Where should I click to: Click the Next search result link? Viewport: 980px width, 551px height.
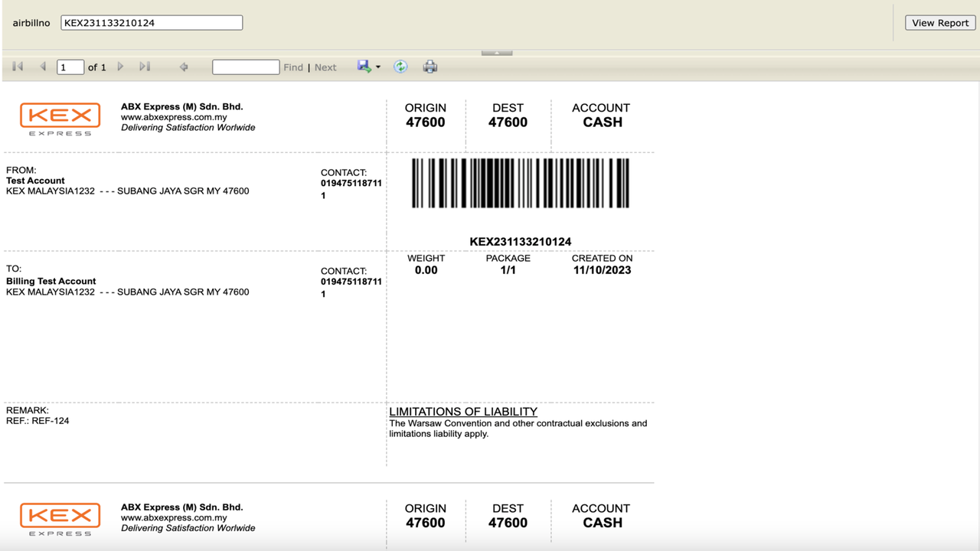click(325, 67)
